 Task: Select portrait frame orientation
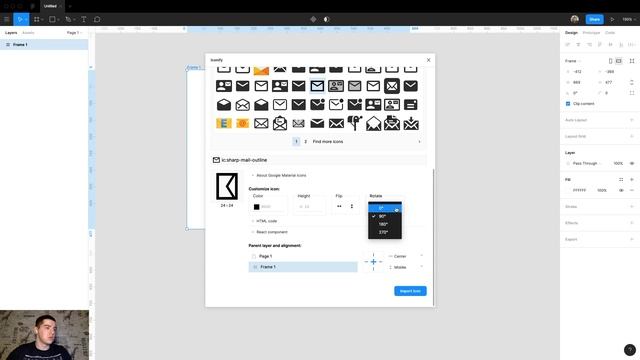[611, 61]
